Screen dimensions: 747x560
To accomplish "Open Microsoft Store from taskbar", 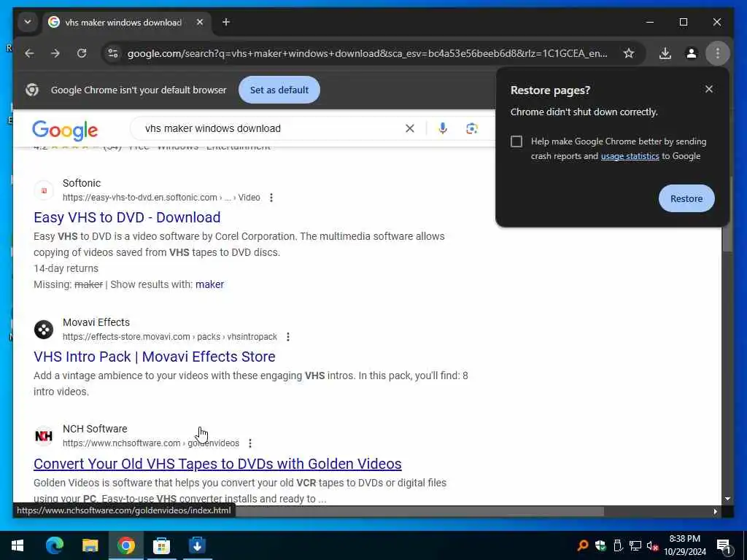I will pyautogui.click(x=161, y=545).
